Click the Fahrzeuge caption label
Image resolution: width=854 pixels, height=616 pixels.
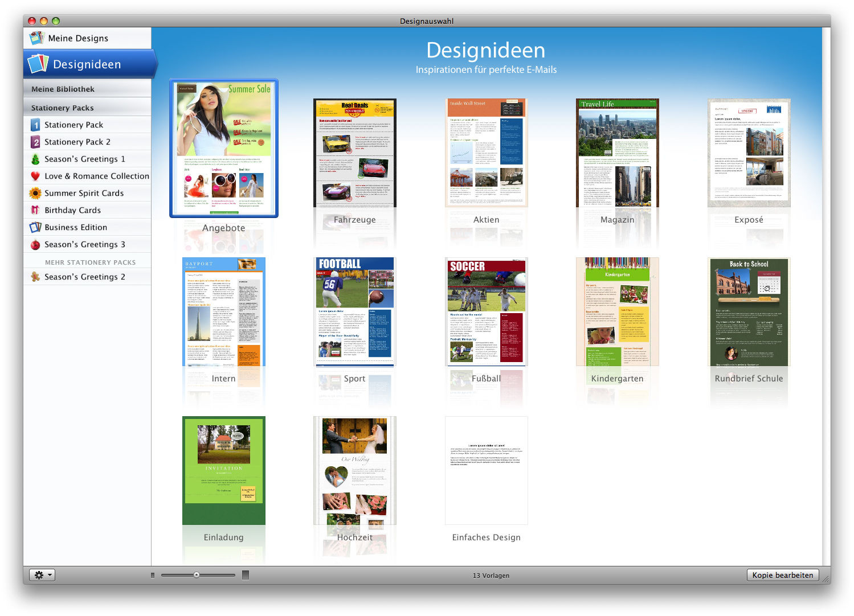(x=355, y=220)
